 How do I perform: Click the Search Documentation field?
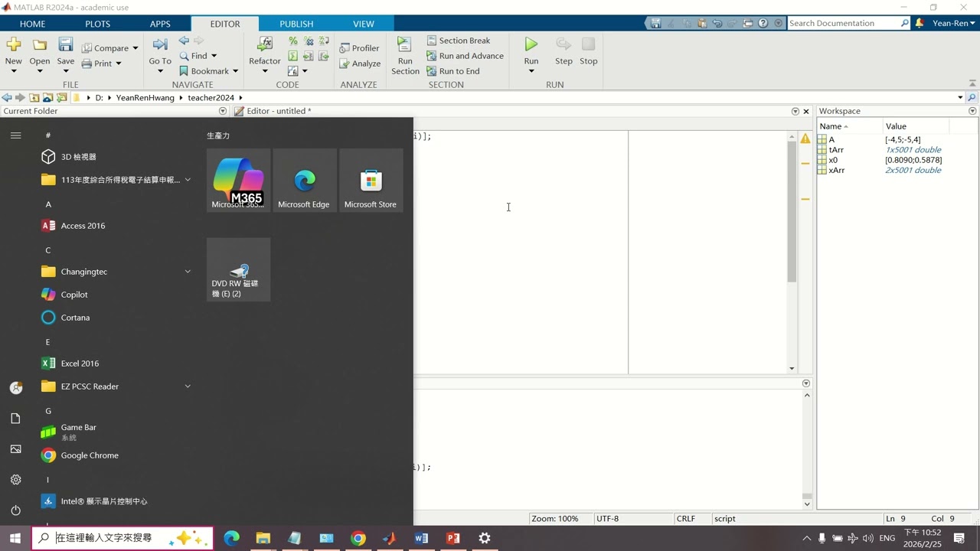[848, 23]
